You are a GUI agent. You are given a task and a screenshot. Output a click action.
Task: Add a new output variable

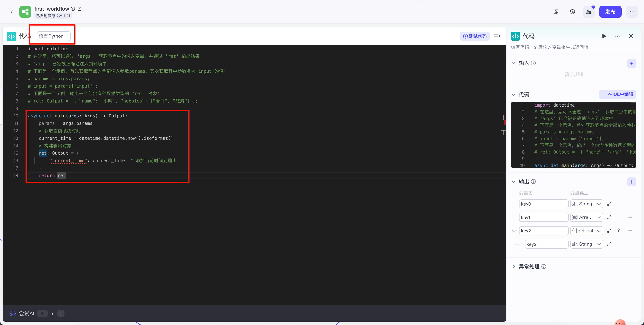click(x=632, y=182)
